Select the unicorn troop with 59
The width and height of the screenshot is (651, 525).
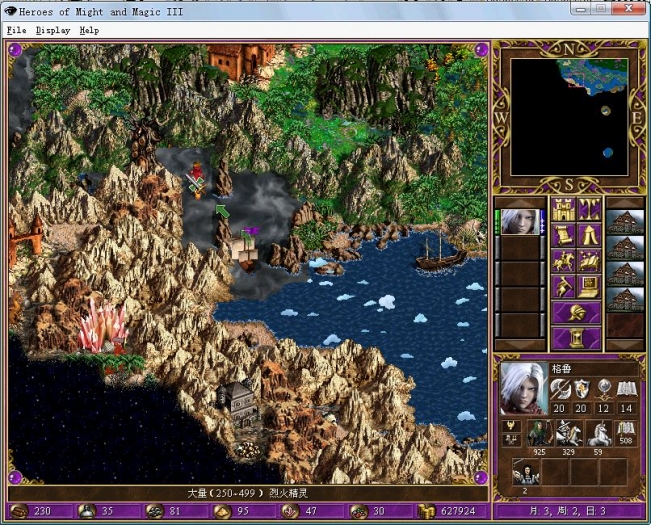pos(598,433)
